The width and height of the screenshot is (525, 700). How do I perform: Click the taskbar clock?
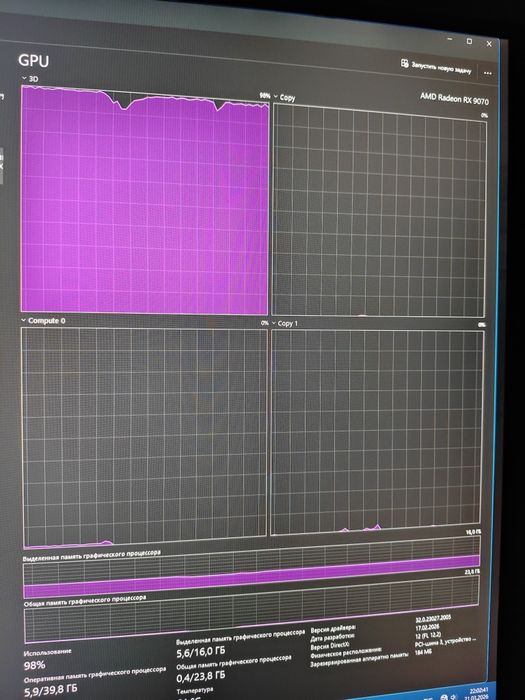coord(478,693)
